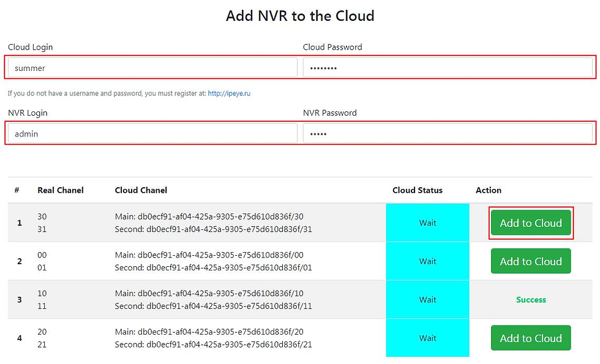Select Main cloud channel ending /00
This screenshot has height=364, width=600.
[209, 254]
